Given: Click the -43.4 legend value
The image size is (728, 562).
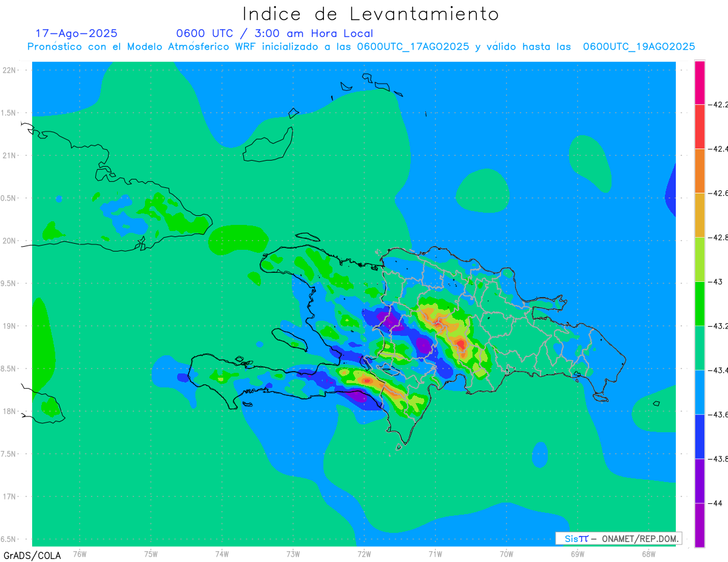Looking at the screenshot, I should tap(718, 370).
